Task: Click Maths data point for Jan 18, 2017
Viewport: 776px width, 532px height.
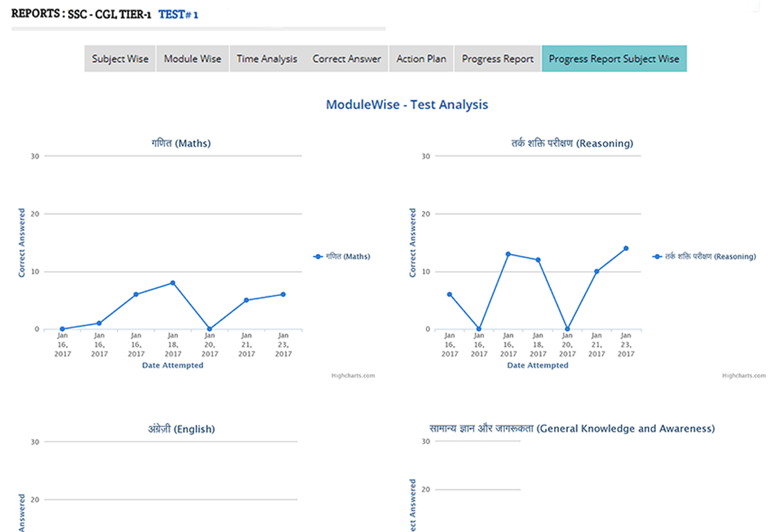Action: coord(173,283)
